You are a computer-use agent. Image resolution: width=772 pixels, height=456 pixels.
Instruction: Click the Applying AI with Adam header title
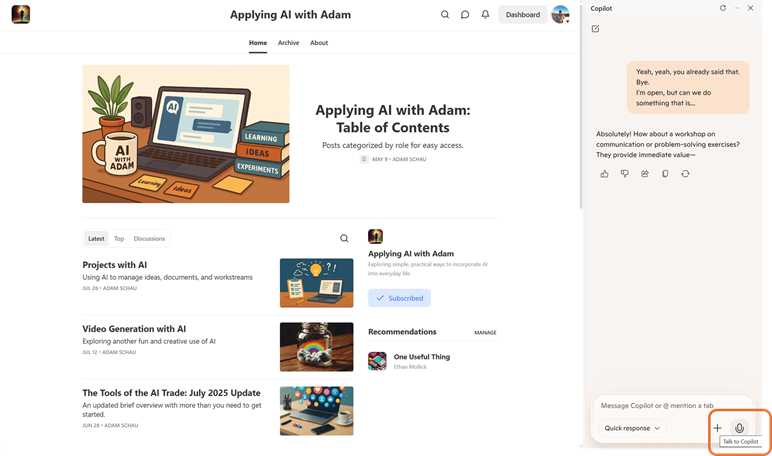pyautogui.click(x=290, y=15)
